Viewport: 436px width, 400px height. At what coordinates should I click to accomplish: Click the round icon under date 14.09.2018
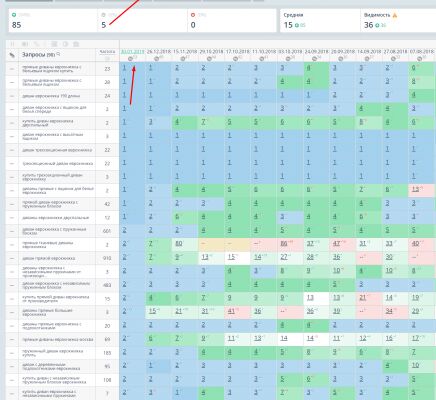pos(367,59)
